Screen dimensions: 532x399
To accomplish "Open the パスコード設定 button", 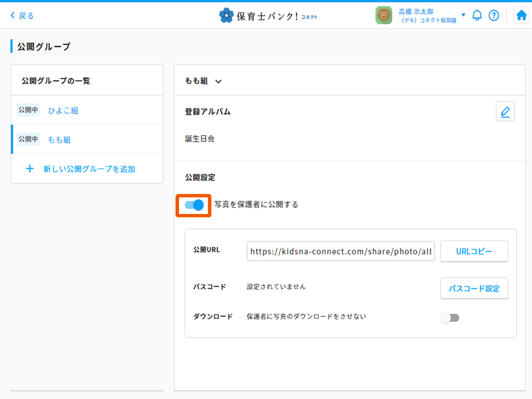I will click(474, 288).
